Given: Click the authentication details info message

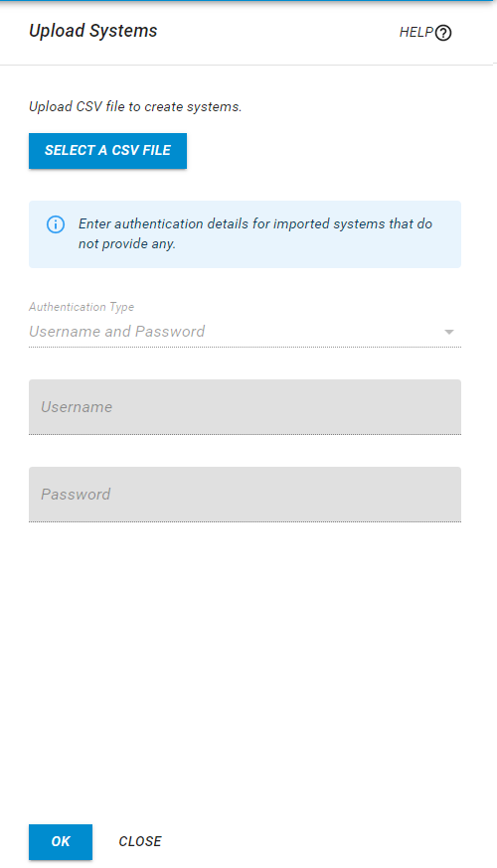Looking at the screenshot, I should pyautogui.click(x=254, y=233).
